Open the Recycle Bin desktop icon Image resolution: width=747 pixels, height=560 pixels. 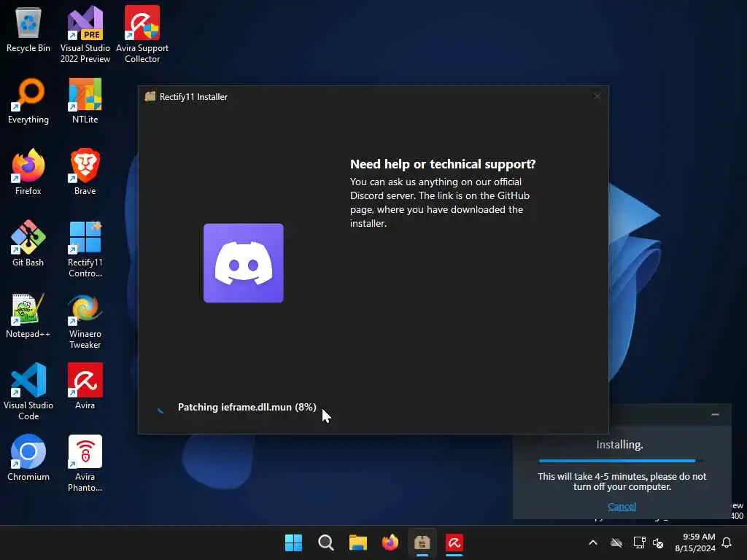(x=28, y=30)
